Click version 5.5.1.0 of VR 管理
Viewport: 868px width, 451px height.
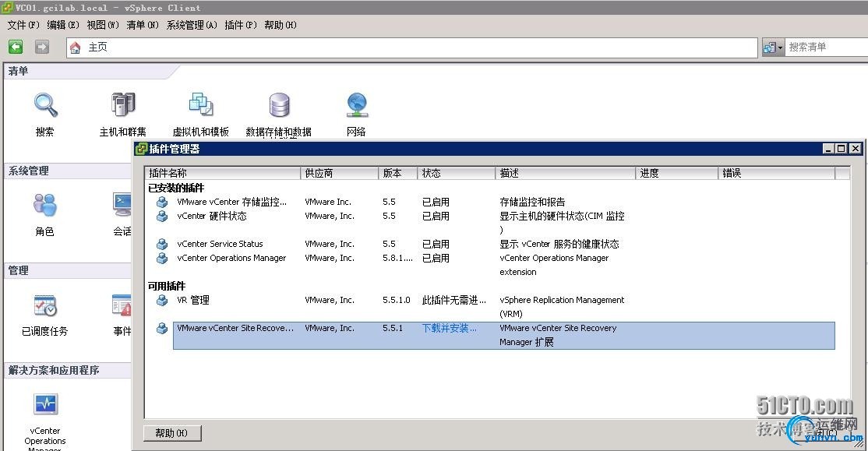tap(397, 300)
